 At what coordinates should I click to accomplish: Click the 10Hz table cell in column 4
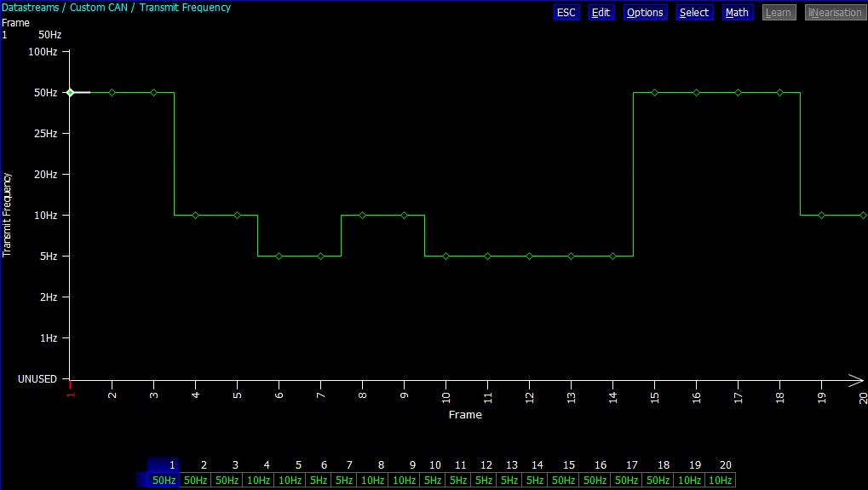(259, 481)
